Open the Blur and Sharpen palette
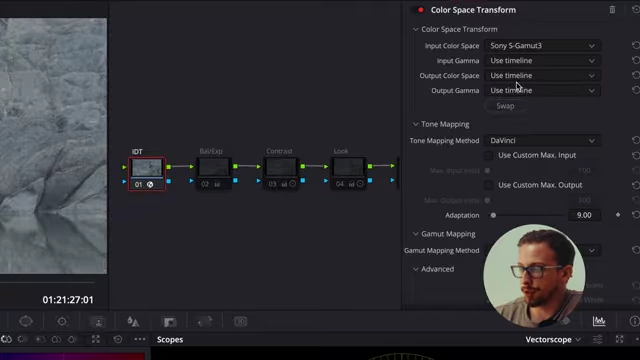This screenshot has height=360, width=640. [133, 322]
